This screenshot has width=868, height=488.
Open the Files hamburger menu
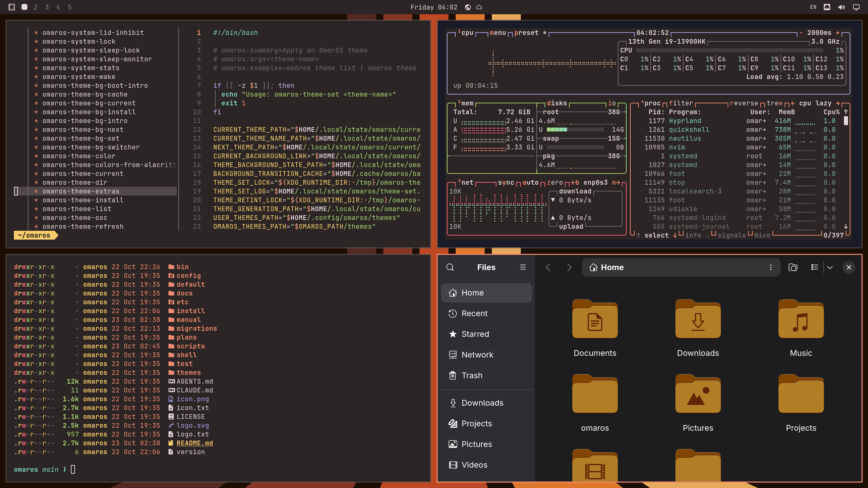(523, 267)
